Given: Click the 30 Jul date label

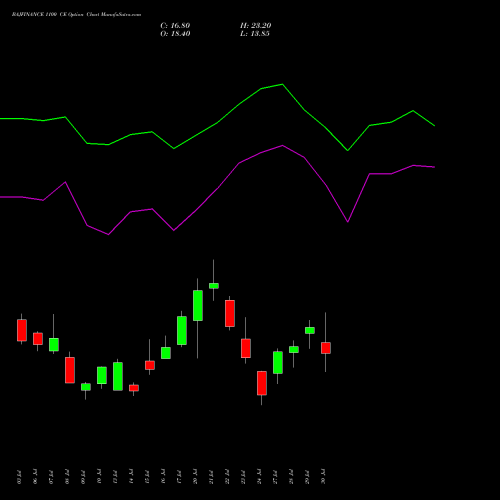Looking at the screenshot, I should click(323, 477).
